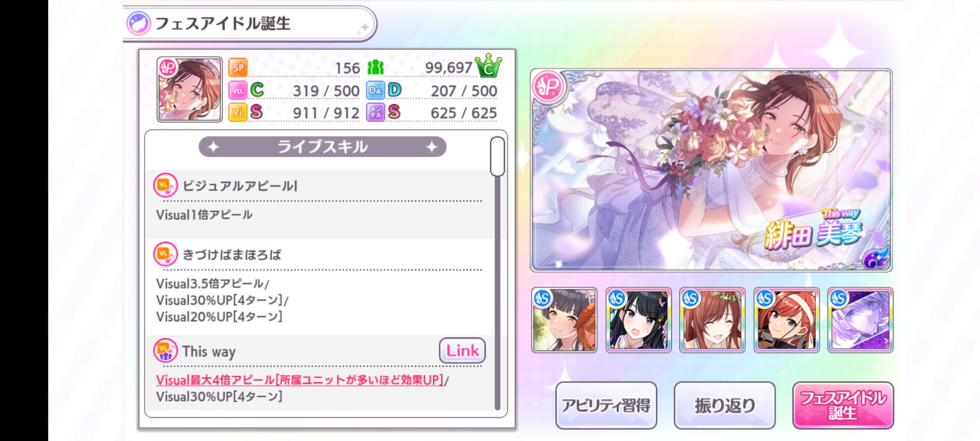
Task: Select the fifth purple support card
Action: tap(860, 320)
